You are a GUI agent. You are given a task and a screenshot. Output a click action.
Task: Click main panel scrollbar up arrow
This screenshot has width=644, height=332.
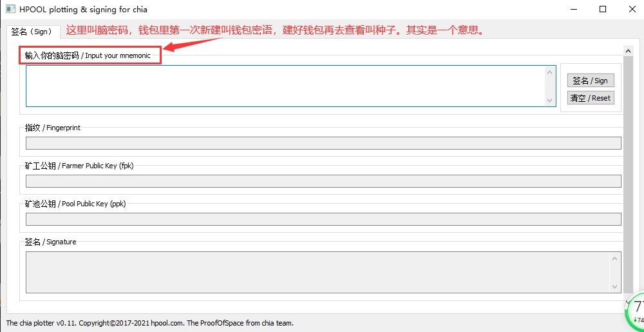click(627, 50)
